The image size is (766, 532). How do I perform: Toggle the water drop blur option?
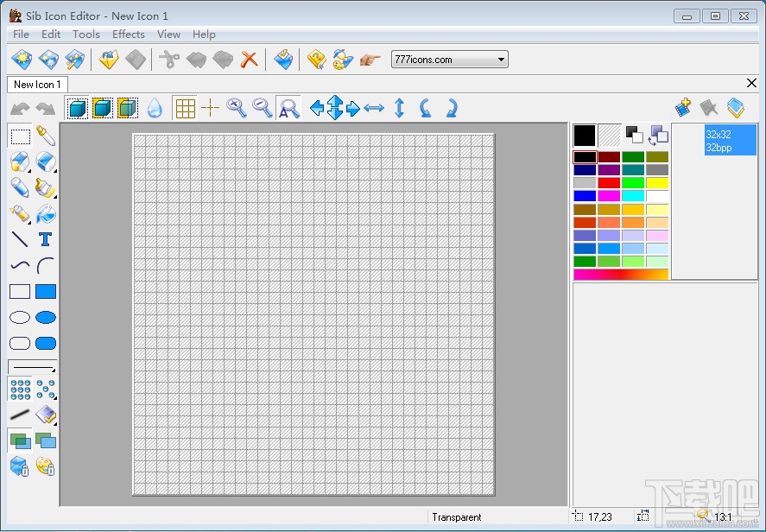pos(155,108)
